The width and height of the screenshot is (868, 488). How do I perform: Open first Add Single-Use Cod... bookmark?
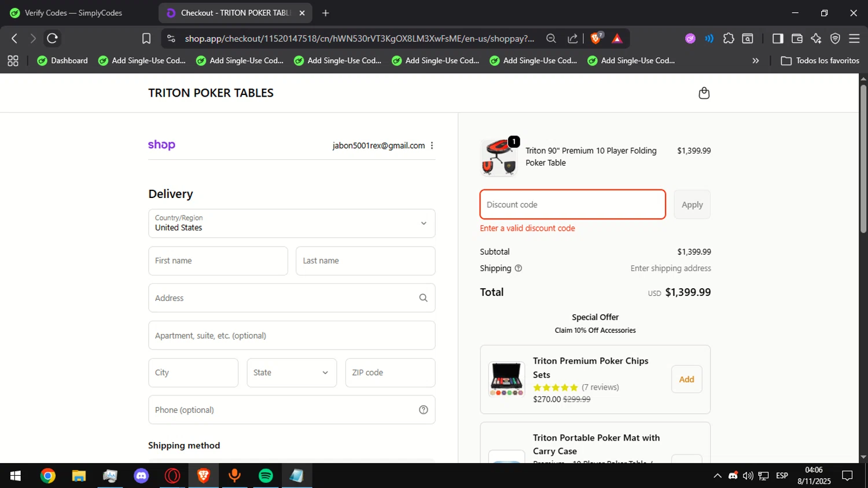pyautogui.click(x=142, y=61)
